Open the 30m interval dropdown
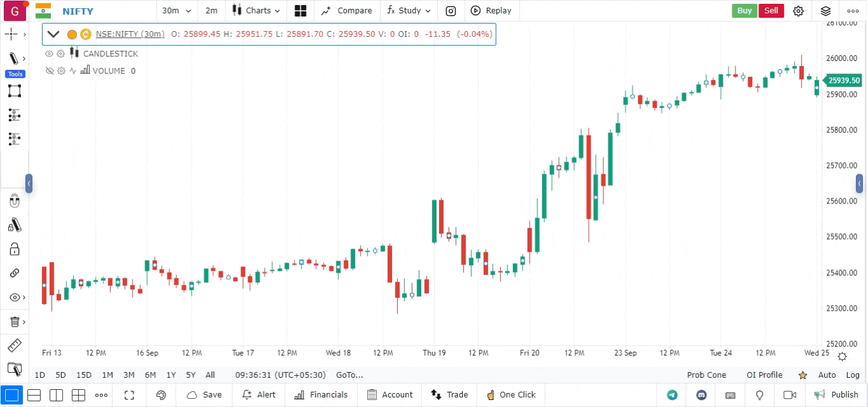Image resolution: width=868 pixels, height=407 pixels. pos(176,11)
